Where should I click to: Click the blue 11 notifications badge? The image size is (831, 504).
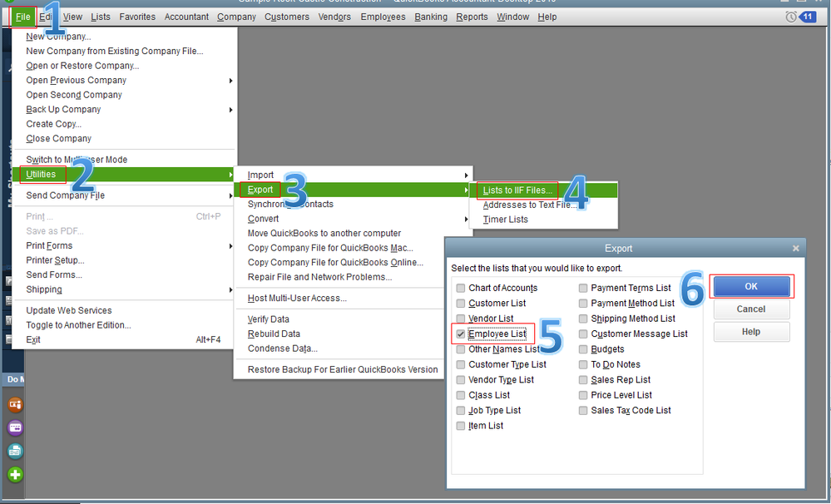808,17
